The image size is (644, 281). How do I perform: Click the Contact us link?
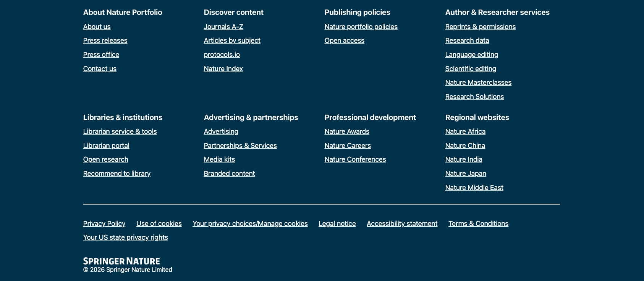(x=100, y=69)
